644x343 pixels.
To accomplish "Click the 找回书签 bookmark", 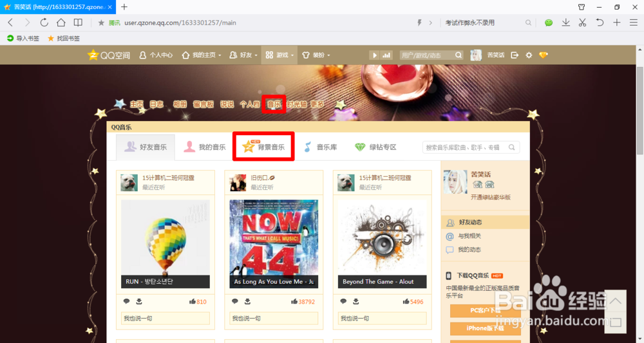I will (x=64, y=38).
